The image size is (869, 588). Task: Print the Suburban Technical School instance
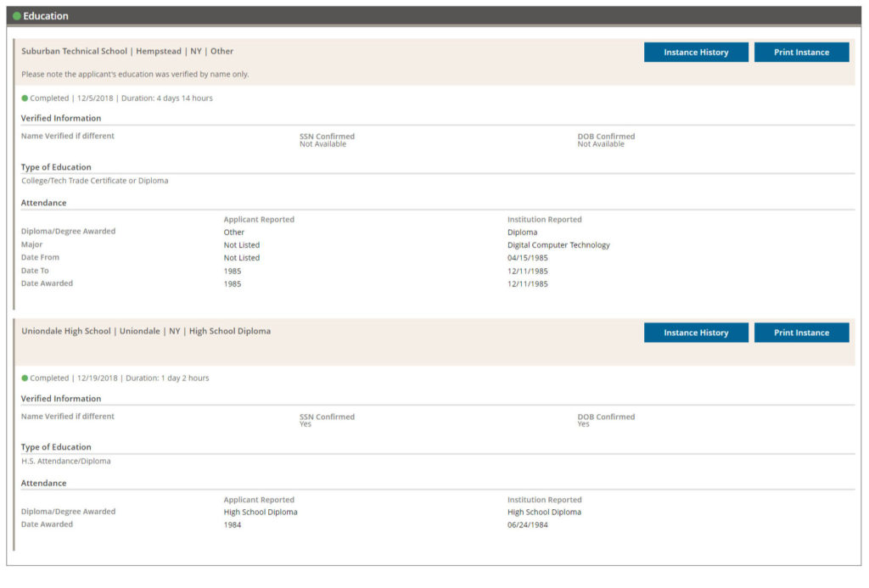coord(801,53)
